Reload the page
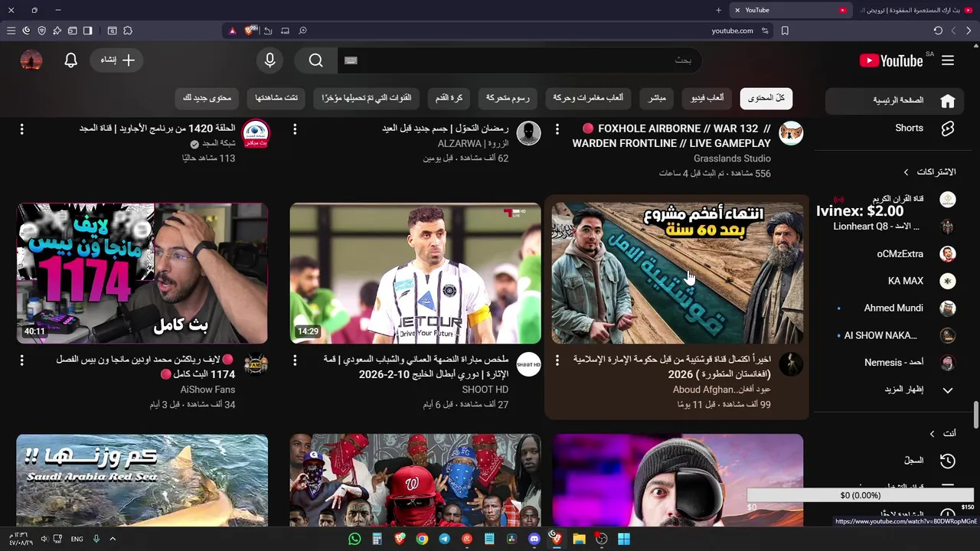The width and height of the screenshot is (980, 551). point(938,31)
